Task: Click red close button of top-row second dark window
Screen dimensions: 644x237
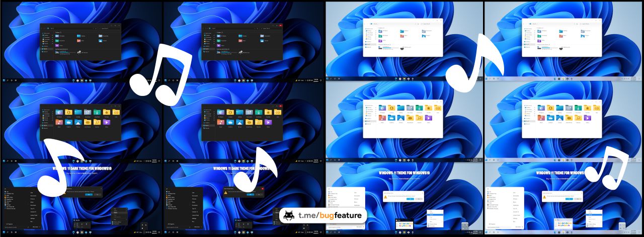Action: pos(280,26)
